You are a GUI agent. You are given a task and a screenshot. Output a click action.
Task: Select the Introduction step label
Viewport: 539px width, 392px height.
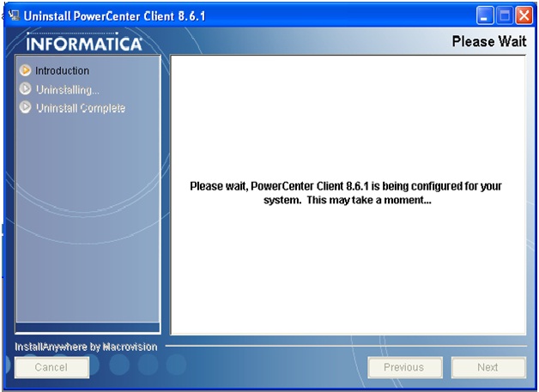pyautogui.click(x=62, y=71)
